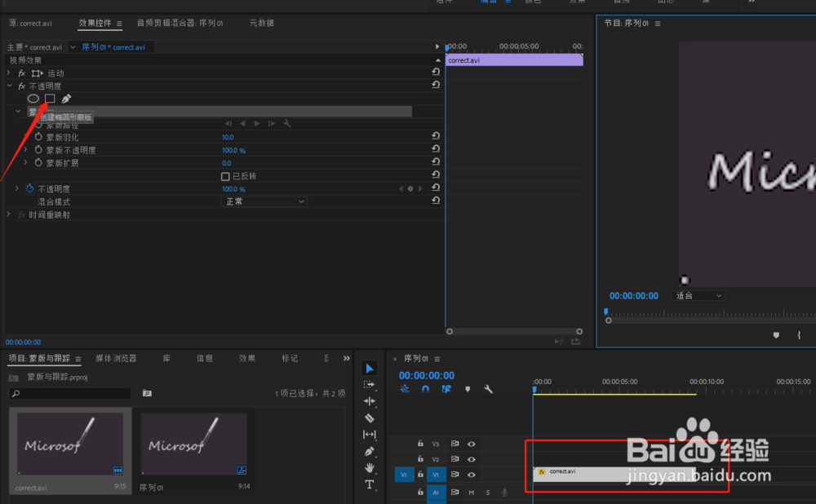Mute audio track A1

coord(472,493)
